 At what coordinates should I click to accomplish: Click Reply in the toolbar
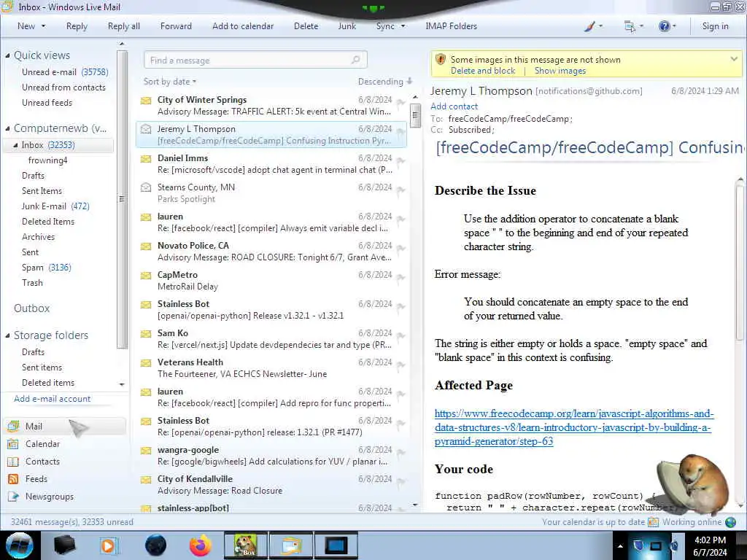(x=77, y=26)
